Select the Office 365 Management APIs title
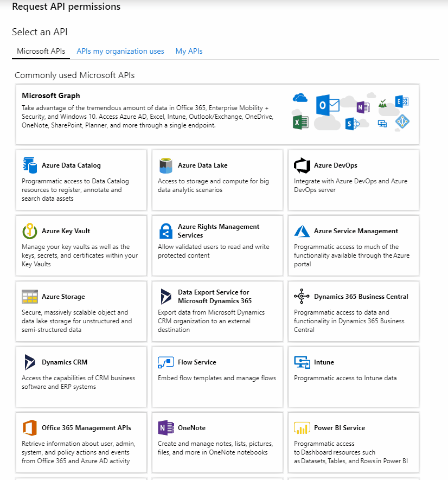The image size is (448, 480). tap(86, 427)
